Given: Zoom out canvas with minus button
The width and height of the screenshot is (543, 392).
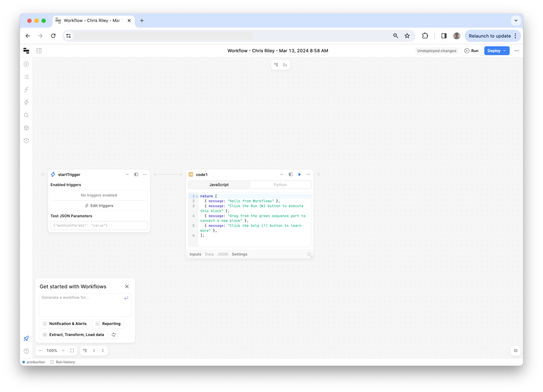Looking at the screenshot, I should pyautogui.click(x=40, y=351).
